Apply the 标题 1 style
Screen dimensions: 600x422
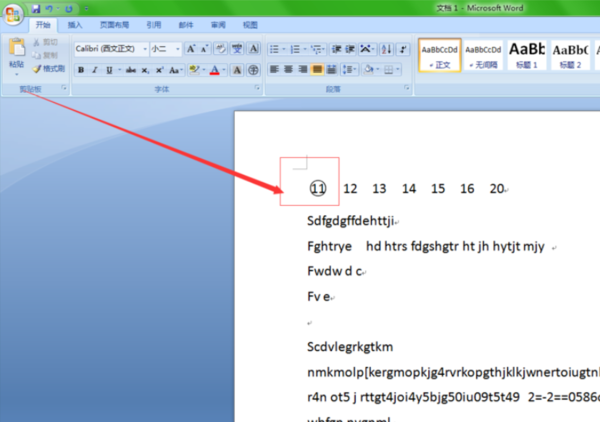click(x=527, y=55)
